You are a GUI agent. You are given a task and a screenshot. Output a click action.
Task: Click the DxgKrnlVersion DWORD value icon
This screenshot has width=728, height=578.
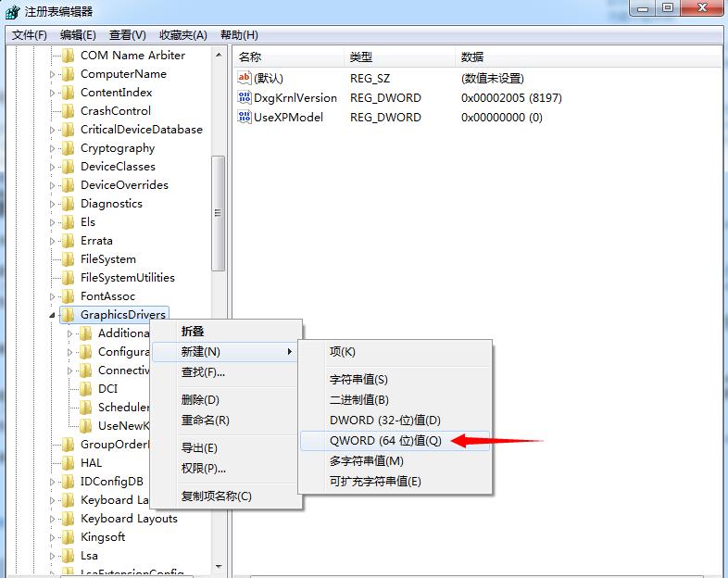click(x=245, y=97)
